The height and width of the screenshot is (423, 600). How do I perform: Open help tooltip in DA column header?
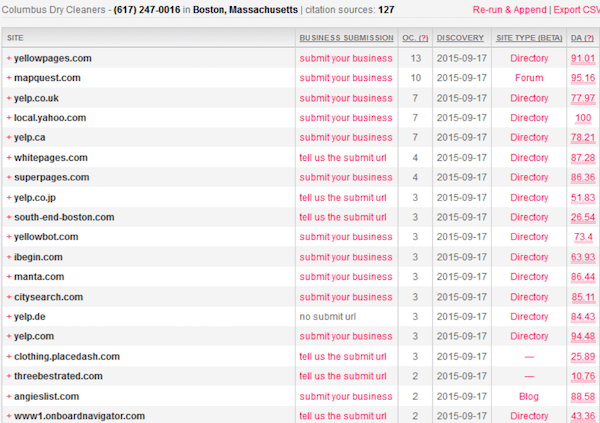[587, 37]
